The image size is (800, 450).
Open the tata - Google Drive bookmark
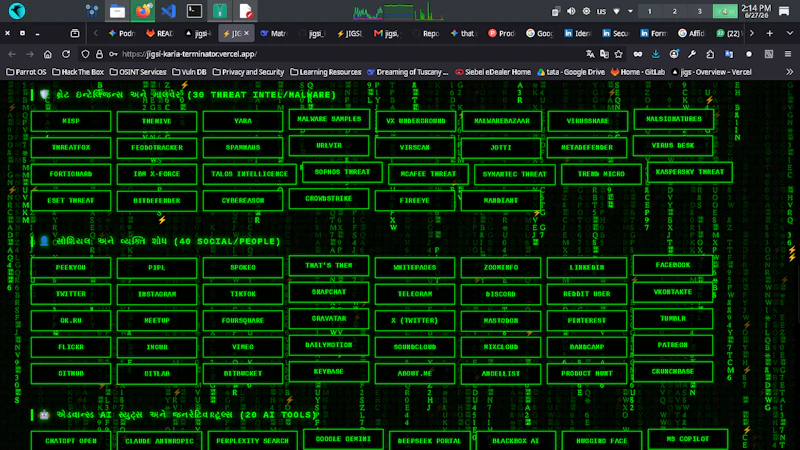coord(570,72)
